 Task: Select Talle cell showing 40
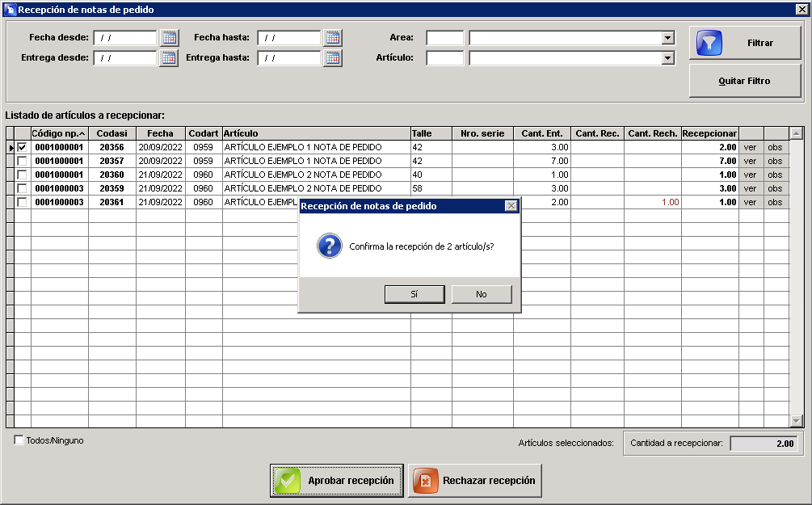[x=431, y=175]
